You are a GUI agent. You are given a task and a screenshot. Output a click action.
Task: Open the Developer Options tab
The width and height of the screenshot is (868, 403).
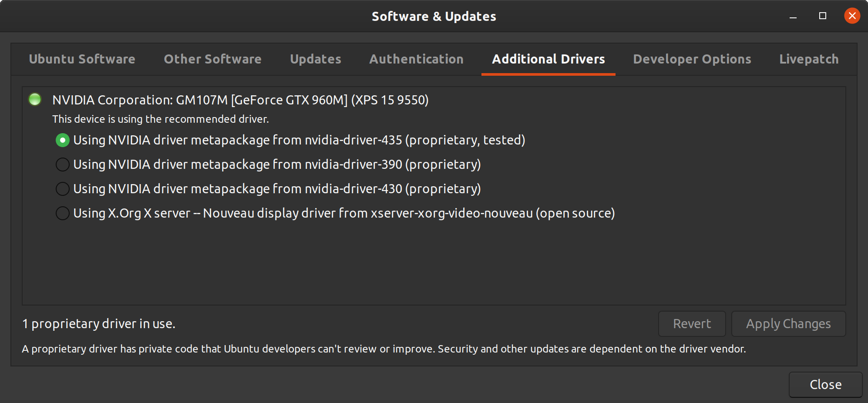click(x=692, y=59)
